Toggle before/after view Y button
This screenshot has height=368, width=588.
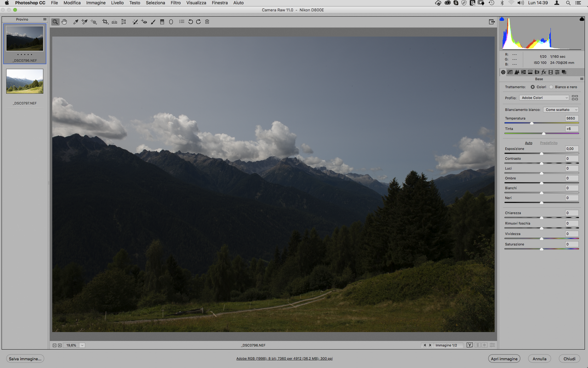(469, 345)
